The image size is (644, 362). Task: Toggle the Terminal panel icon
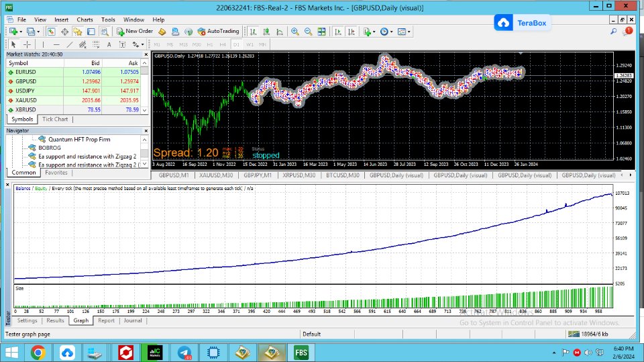coord(91,32)
